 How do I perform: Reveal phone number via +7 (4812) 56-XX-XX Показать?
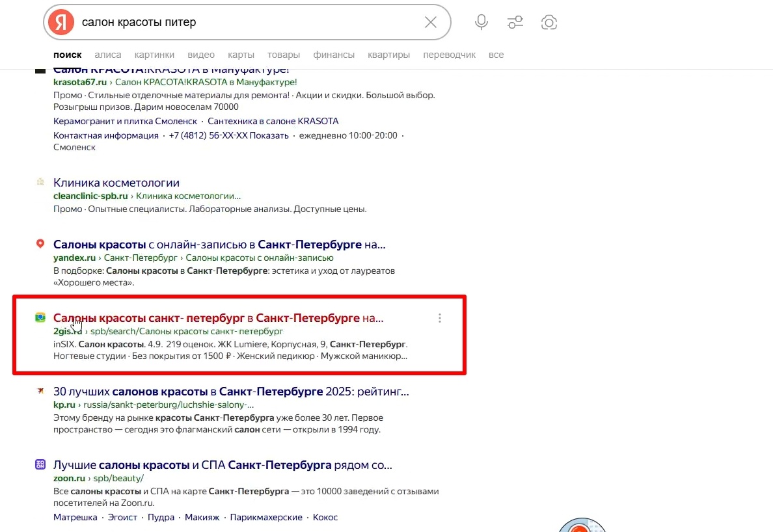tap(229, 135)
